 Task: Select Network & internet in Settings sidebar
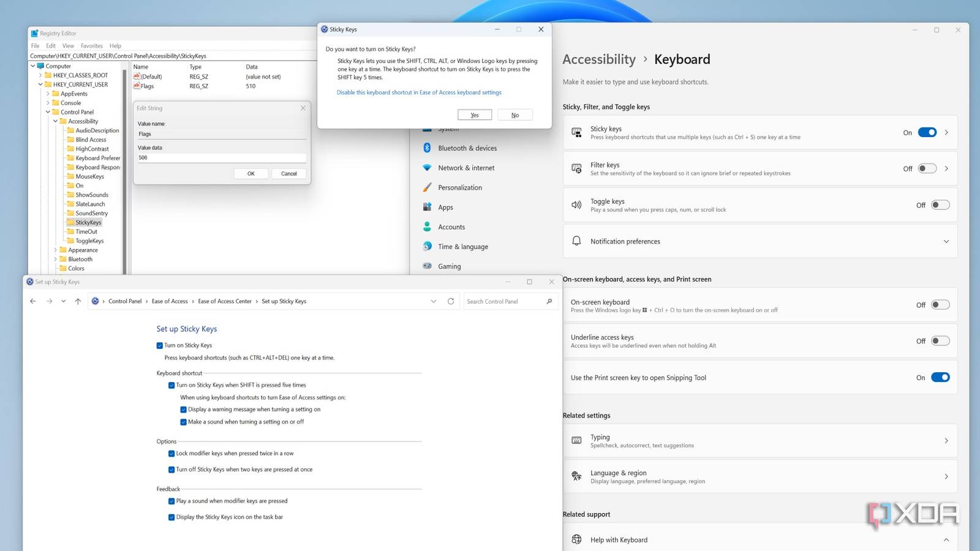pyautogui.click(x=466, y=167)
